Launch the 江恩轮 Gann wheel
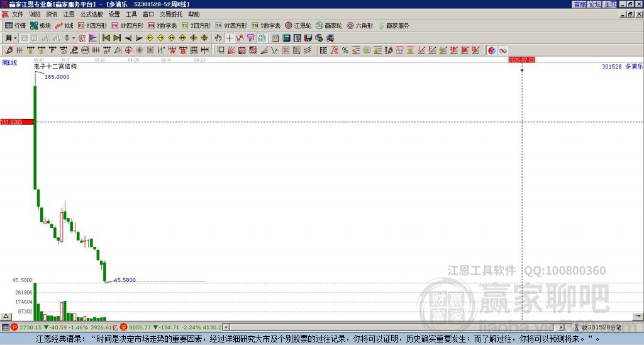This screenshot has height=345, width=644. 298,25
